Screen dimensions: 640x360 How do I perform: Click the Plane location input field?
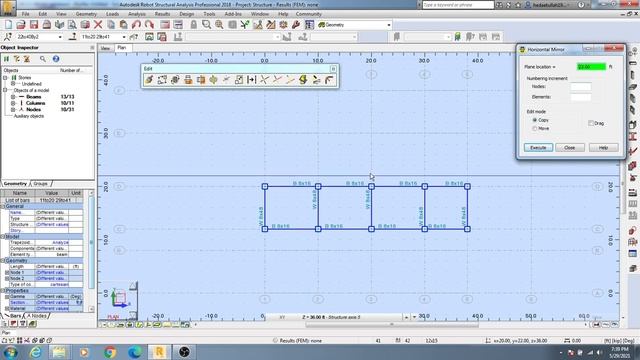click(x=591, y=67)
